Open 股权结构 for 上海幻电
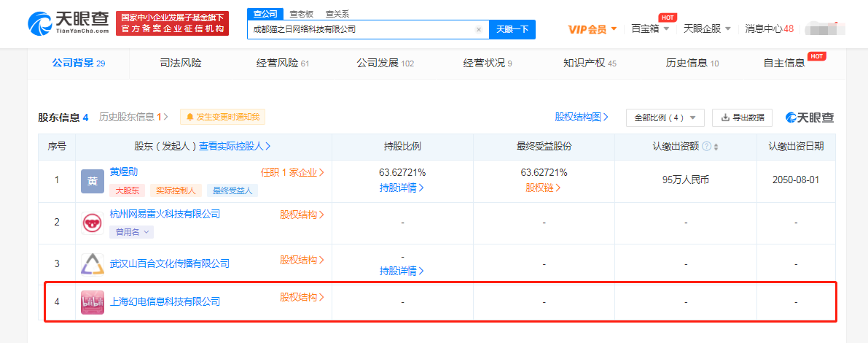868x343 pixels. tap(302, 297)
